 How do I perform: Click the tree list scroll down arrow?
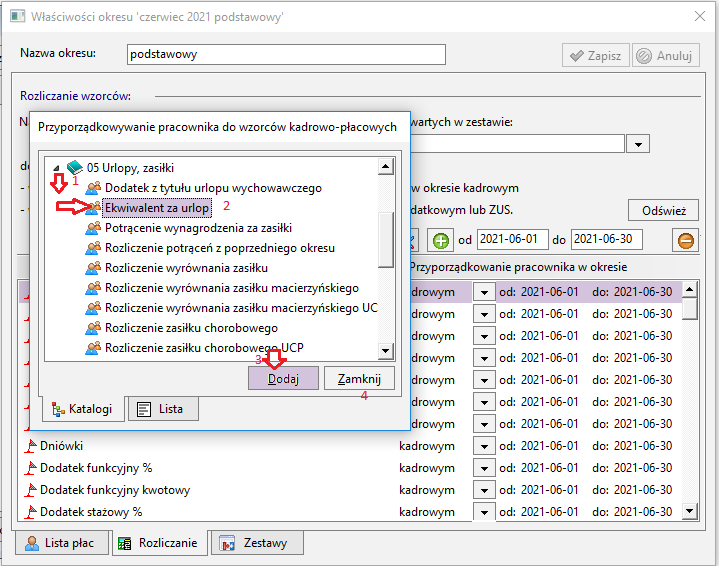click(x=386, y=351)
